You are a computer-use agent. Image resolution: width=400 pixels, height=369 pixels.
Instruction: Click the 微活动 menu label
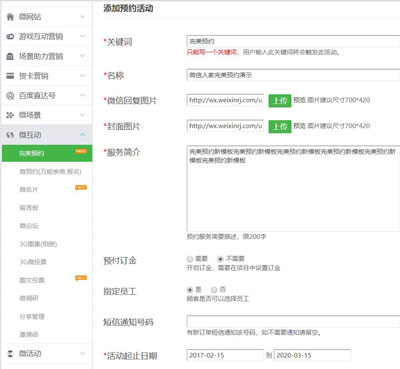point(30,353)
